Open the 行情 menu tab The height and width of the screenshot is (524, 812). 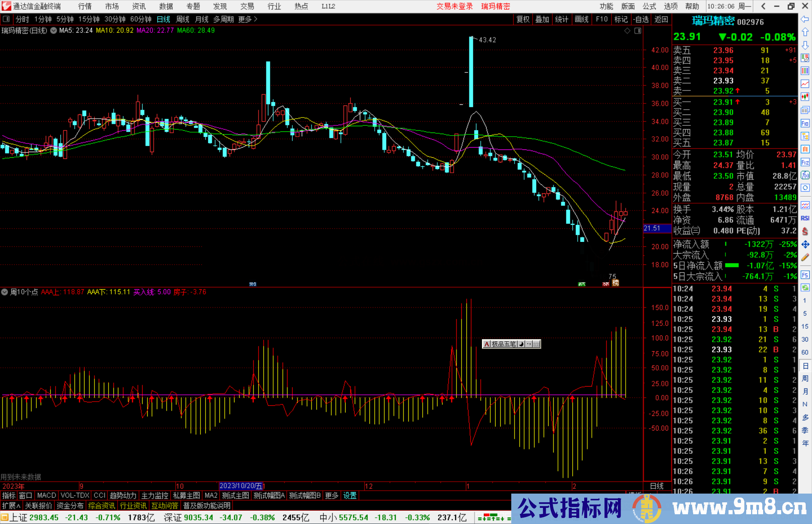tap(85, 6)
